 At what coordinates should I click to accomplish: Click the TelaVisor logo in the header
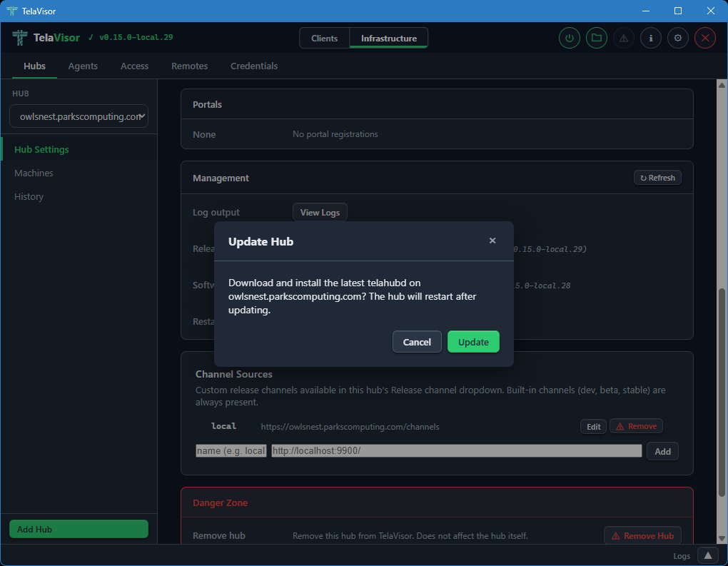20,38
